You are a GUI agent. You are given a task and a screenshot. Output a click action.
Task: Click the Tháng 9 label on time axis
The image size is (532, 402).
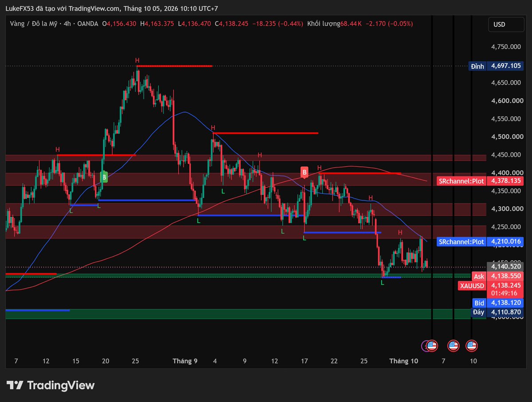(185, 361)
